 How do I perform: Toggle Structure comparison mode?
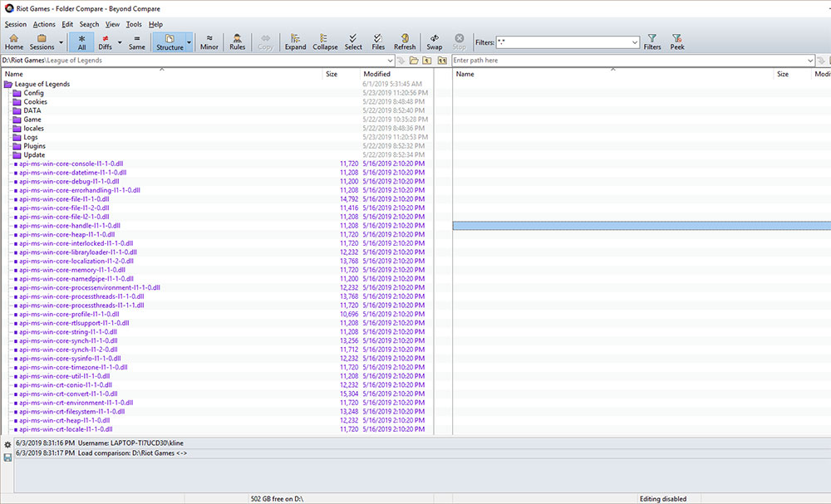click(169, 42)
